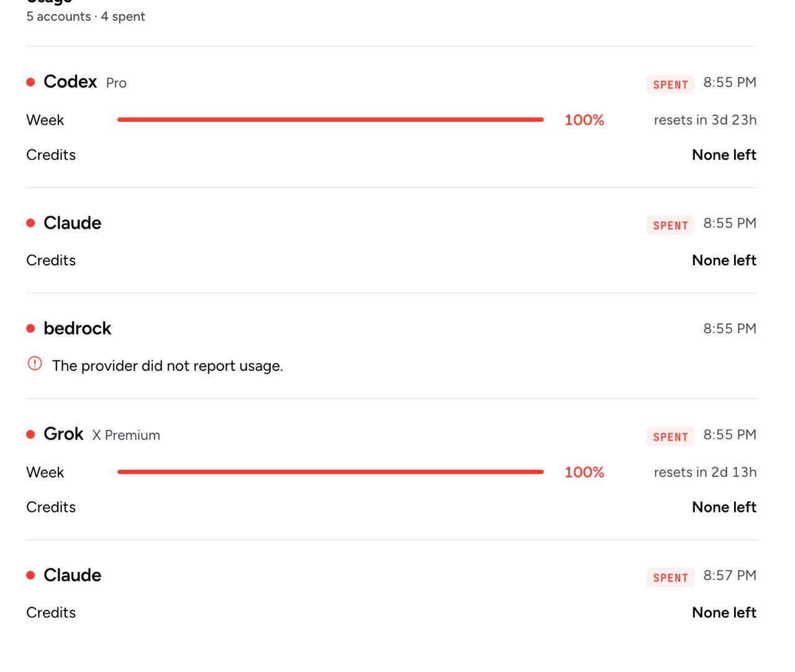Click '5 accounts · 4 spent' summary
This screenshot has width=795, height=672.
point(86,17)
